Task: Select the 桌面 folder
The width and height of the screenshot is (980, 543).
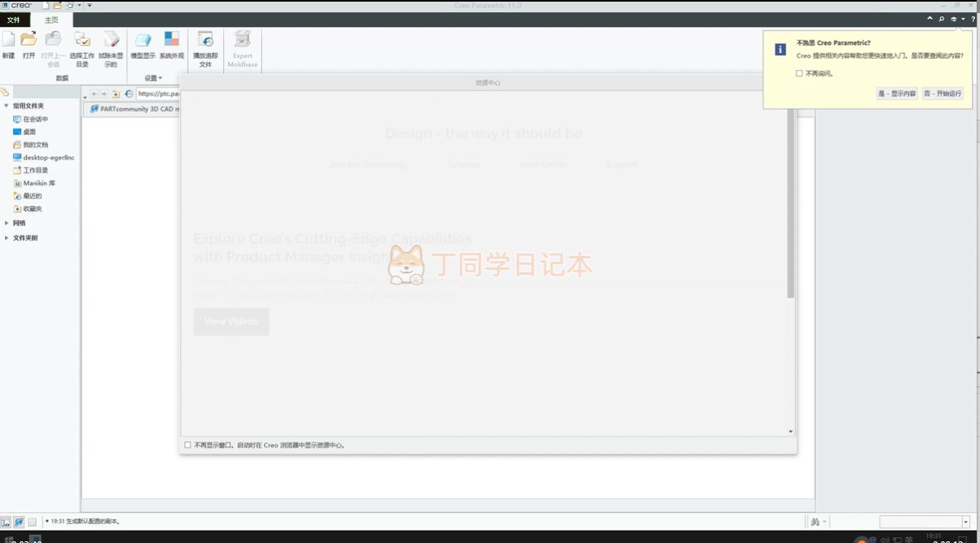Action: coord(25,132)
